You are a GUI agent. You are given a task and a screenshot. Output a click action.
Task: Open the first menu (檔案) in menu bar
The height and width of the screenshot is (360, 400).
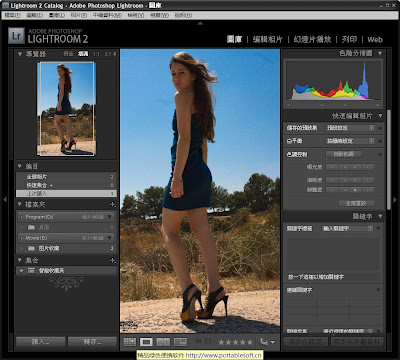tap(13, 15)
